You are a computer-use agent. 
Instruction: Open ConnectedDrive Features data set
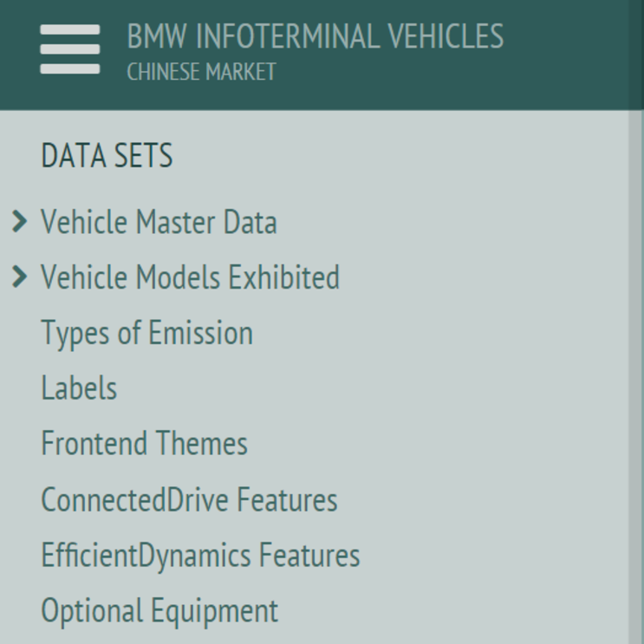click(189, 500)
